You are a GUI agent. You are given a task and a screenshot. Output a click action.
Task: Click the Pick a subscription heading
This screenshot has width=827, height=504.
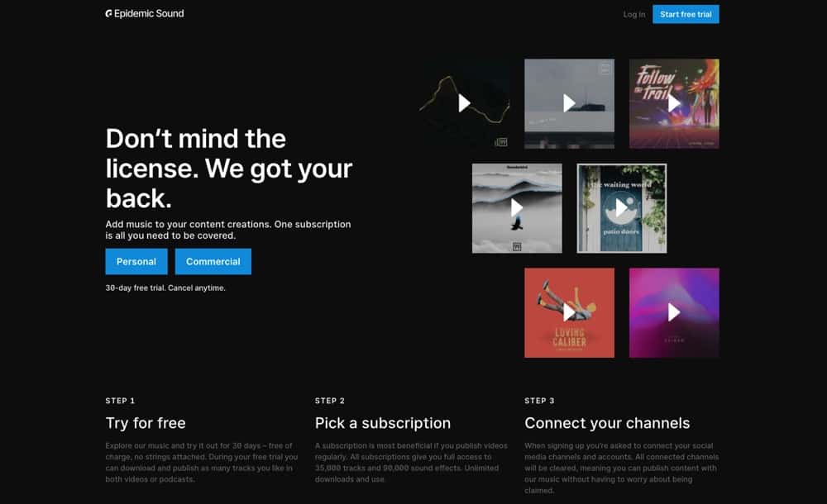pos(383,423)
